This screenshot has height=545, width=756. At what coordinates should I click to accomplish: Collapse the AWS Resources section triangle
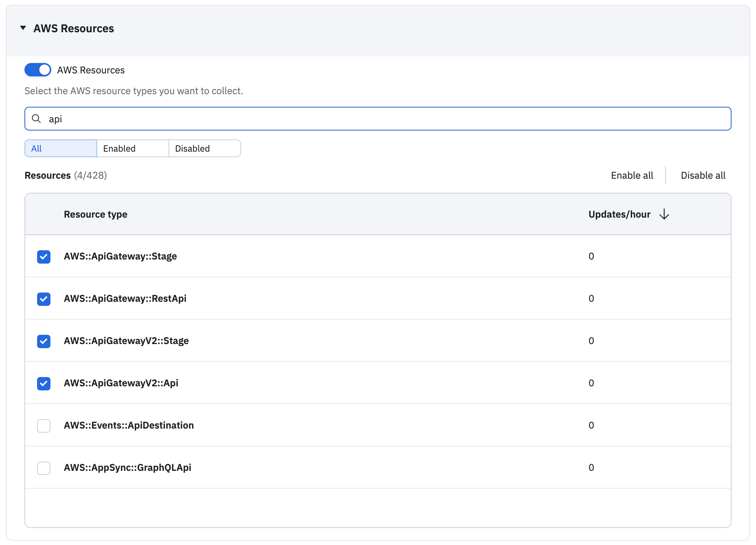[x=23, y=28]
